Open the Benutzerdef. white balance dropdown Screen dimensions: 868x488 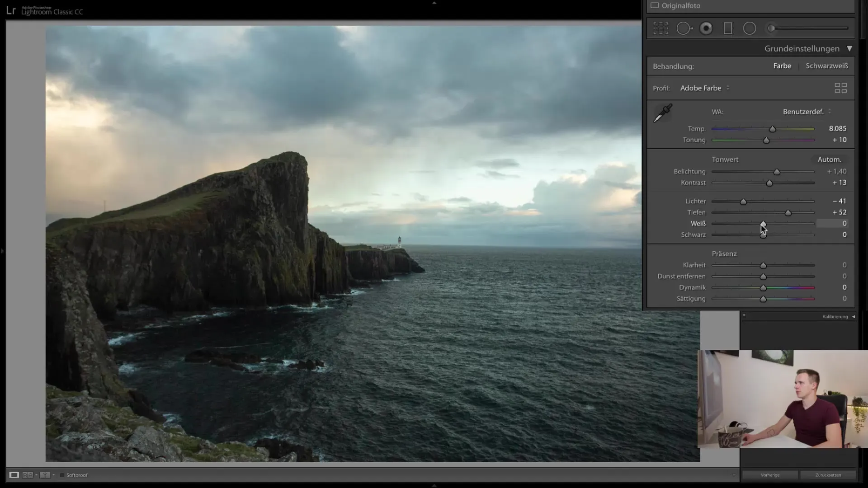pos(807,112)
